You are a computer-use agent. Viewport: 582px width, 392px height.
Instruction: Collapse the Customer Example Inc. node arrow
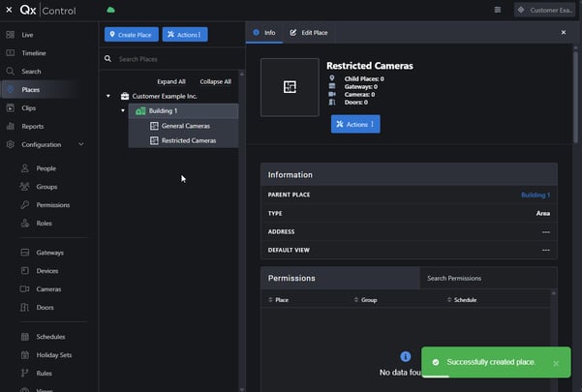click(x=108, y=96)
